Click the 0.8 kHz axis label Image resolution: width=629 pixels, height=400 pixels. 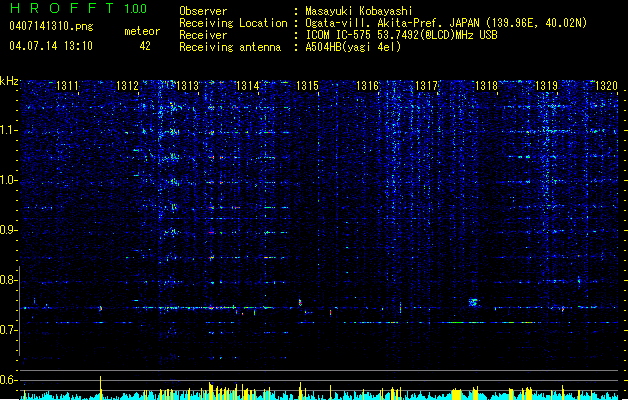click(9, 280)
